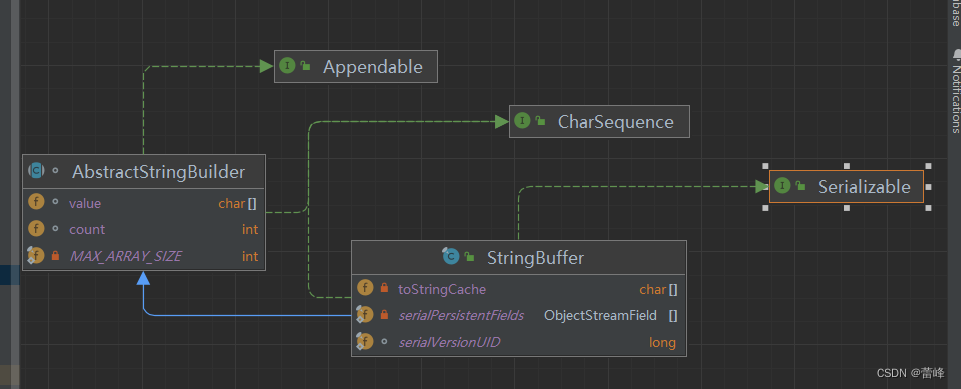Screen dimensions: 961x389
Task: Select the Serializable interface node
Action: (846, 186)
